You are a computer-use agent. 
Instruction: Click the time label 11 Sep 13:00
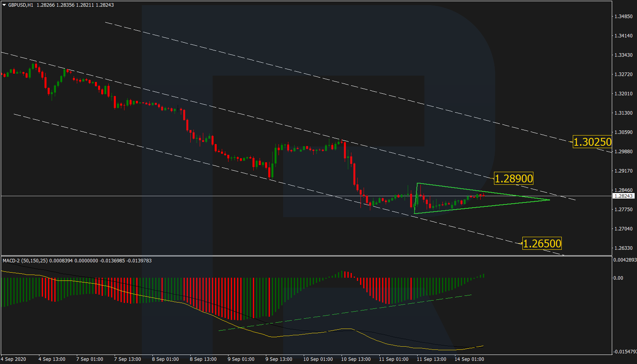(431, 359)
